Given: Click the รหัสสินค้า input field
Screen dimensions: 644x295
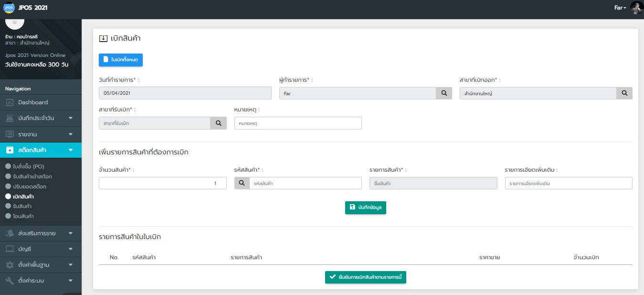Looking at the screenshot, I should click(x=306, y=183).
